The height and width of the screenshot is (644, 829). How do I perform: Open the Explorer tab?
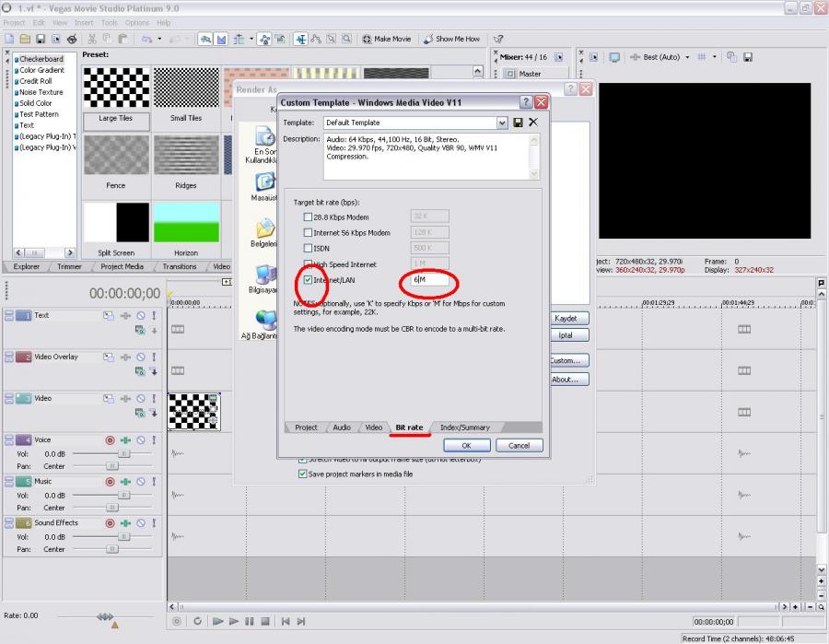[x=27, y=266]
